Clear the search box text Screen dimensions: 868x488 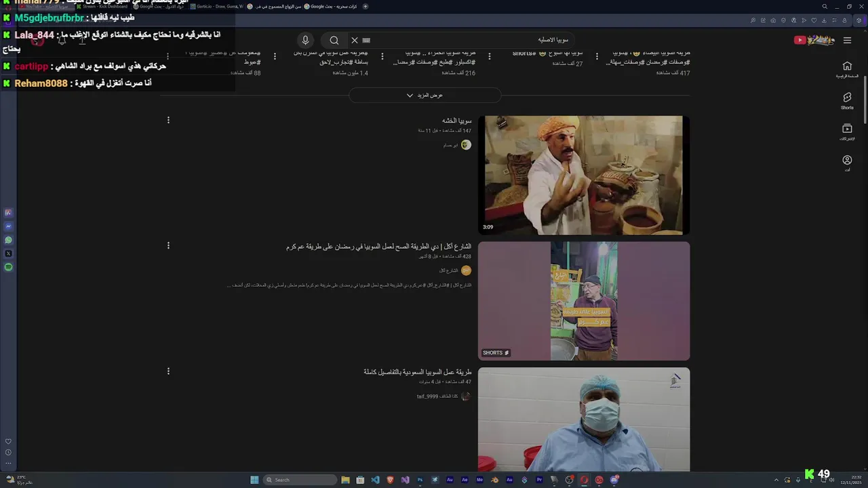click(355, 40)
